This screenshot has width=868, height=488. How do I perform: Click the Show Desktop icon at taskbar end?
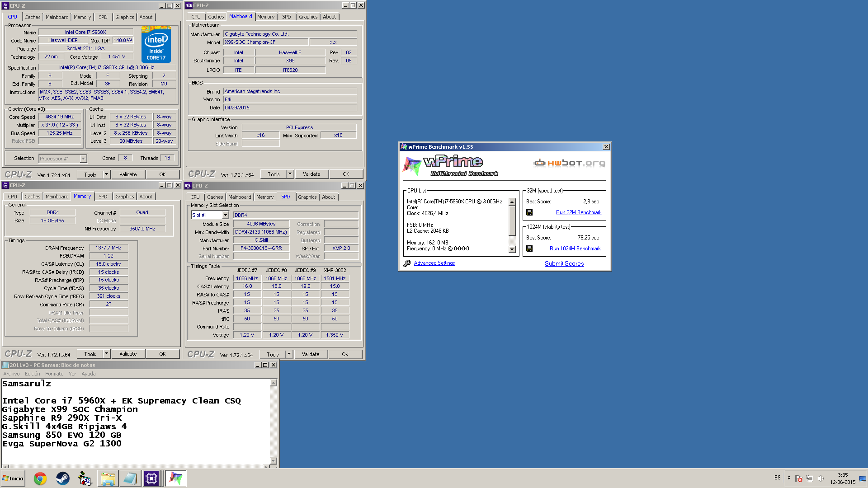pos(863,479)
